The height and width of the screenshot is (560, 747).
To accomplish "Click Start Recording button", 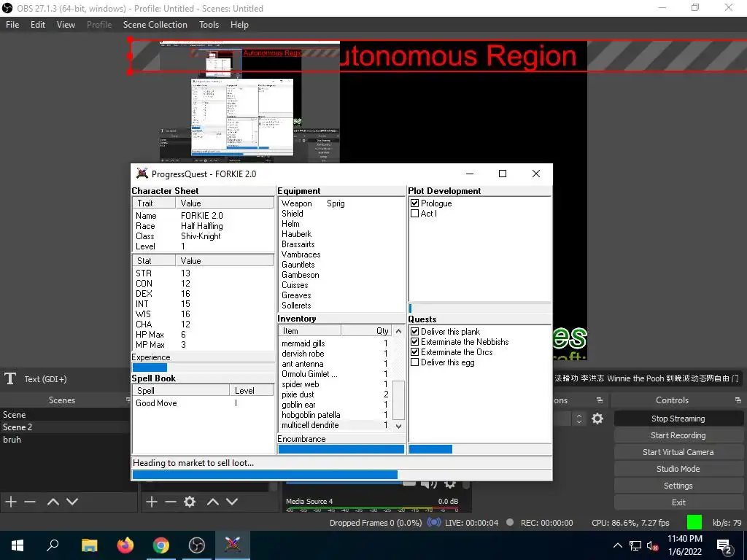I will click(678, 435).
